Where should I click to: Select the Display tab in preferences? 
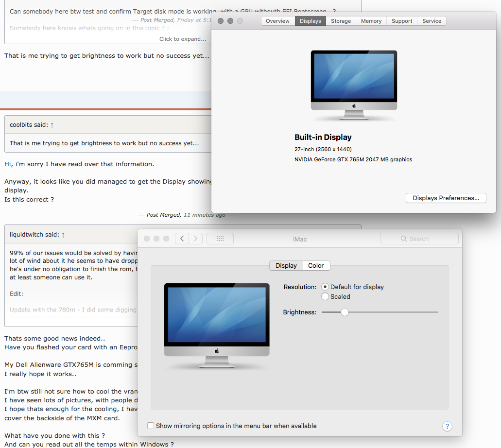pyautogui.click(x=286, y=265)
